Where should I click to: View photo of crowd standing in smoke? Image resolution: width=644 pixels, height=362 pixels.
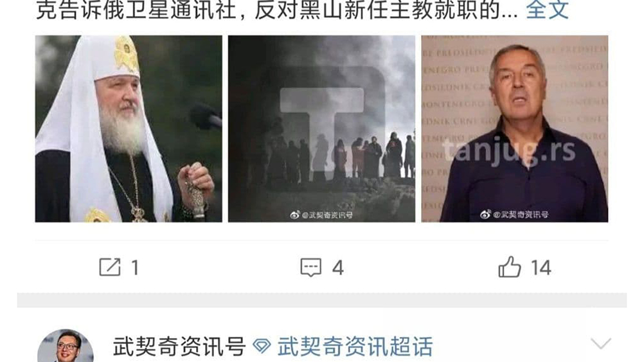coord(321,129)
